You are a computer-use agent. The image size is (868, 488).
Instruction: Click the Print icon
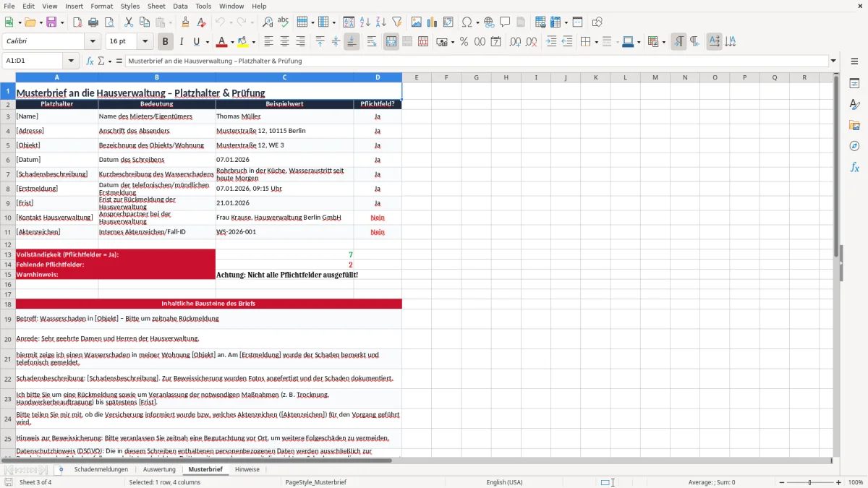[93, 22]
